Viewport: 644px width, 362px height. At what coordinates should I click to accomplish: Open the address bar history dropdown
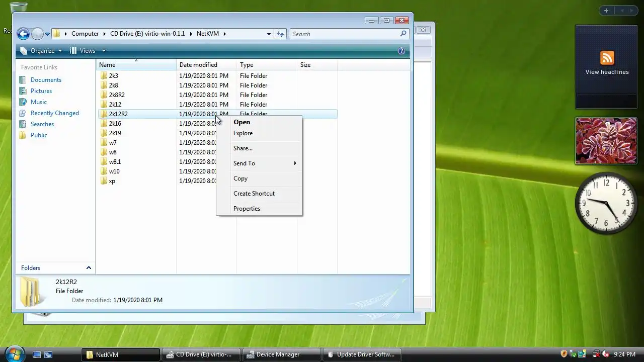click(x=269, y=34)
